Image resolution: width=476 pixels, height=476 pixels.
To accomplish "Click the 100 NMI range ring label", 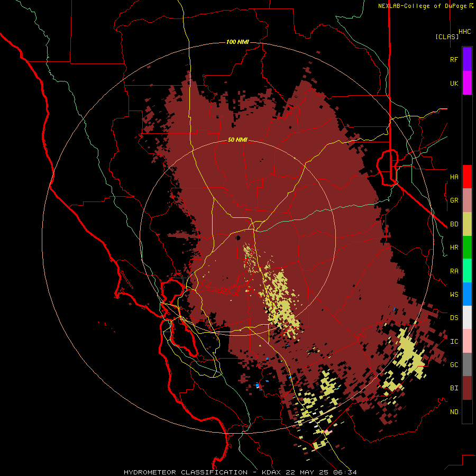I will tap(237, 42).
